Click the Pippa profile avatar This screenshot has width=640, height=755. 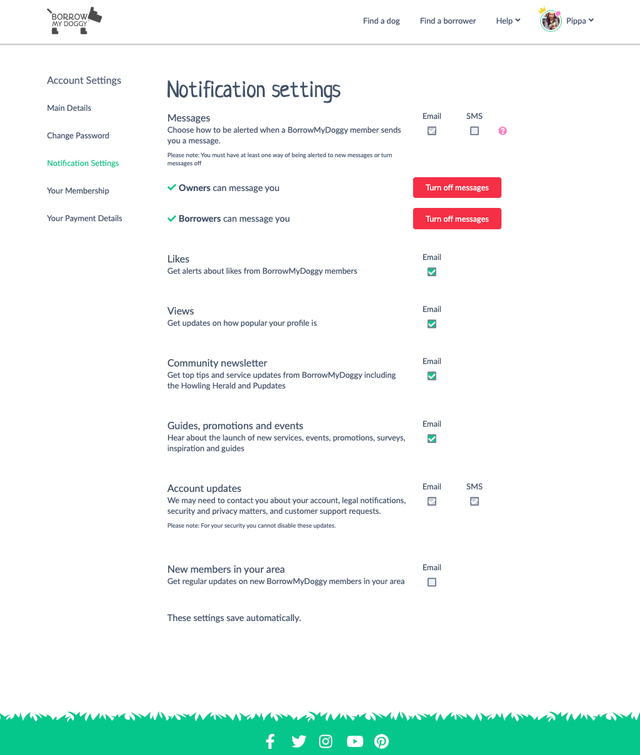tap(550, 20)
